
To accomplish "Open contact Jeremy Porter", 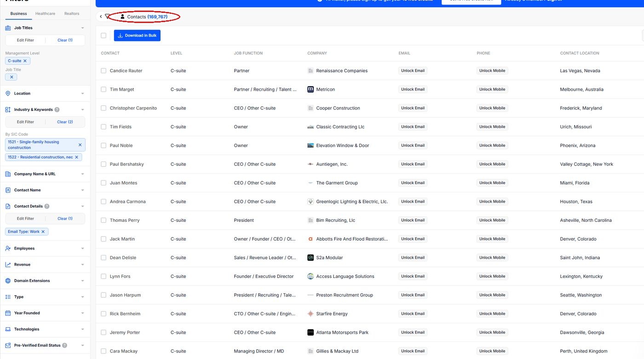I will pyautogui.click(x=125, y=332).
